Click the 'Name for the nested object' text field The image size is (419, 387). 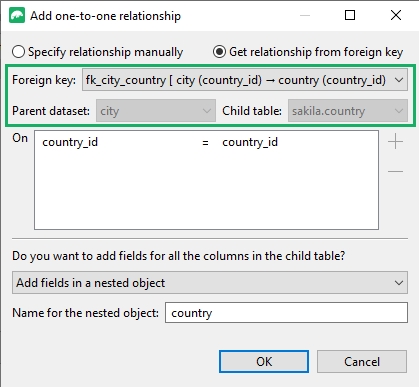pyautogui.click(x=286, y=313)
